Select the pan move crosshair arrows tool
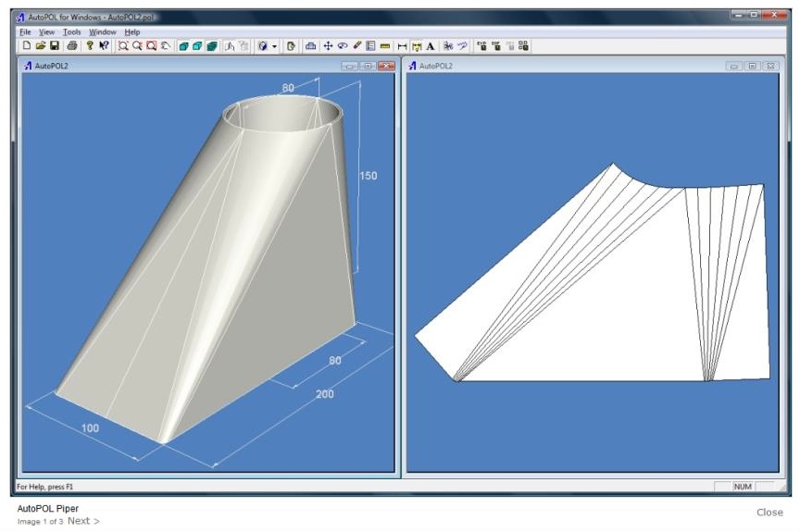 coord(328,45)
